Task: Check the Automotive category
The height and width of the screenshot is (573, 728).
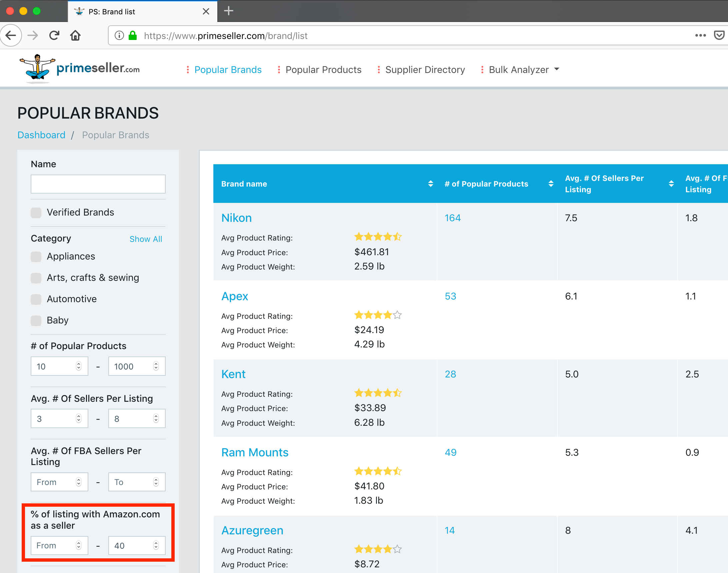Action: (36, 299)
